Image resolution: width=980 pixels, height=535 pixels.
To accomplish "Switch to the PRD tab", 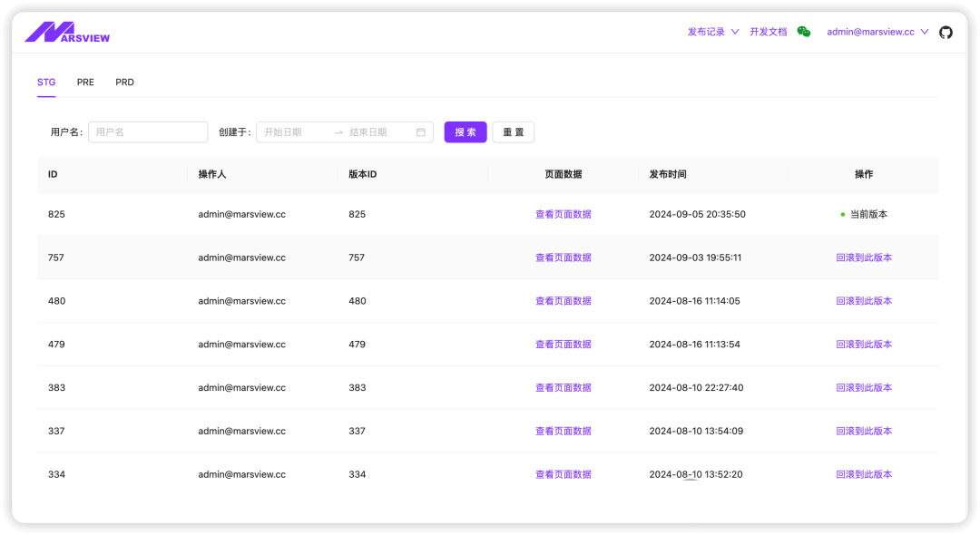I will tap(124, 83).
